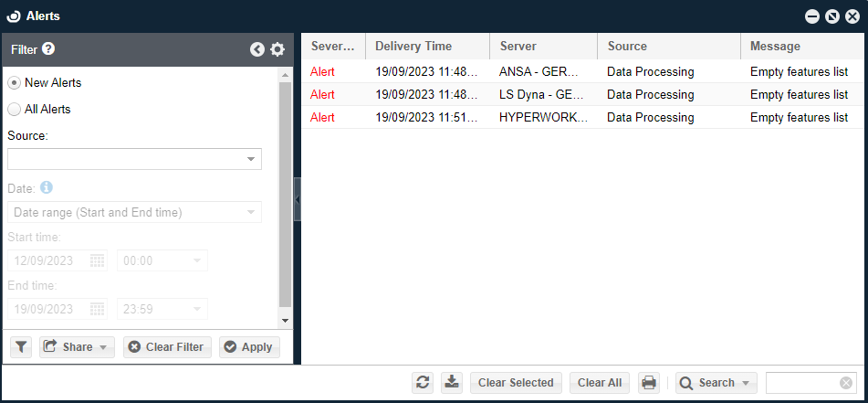Click the Date info icon
This screenshot has height=403, width=868.
[x=47, y=187]
